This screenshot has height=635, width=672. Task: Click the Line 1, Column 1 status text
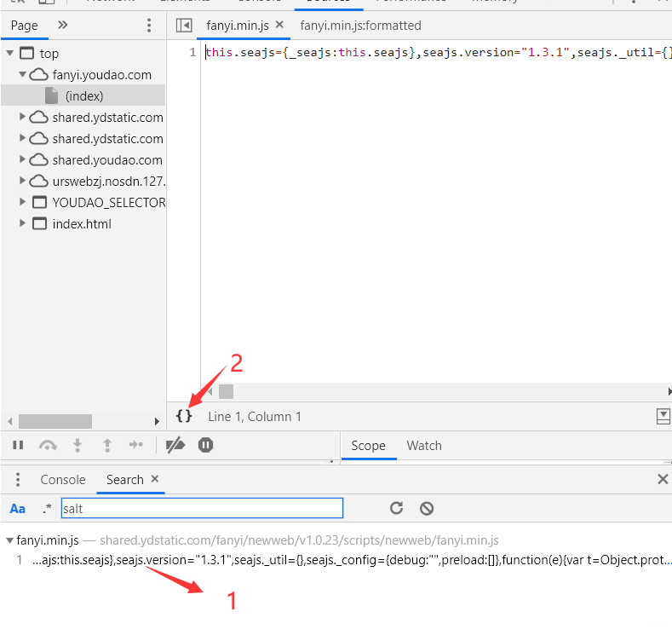coord(255,416)
